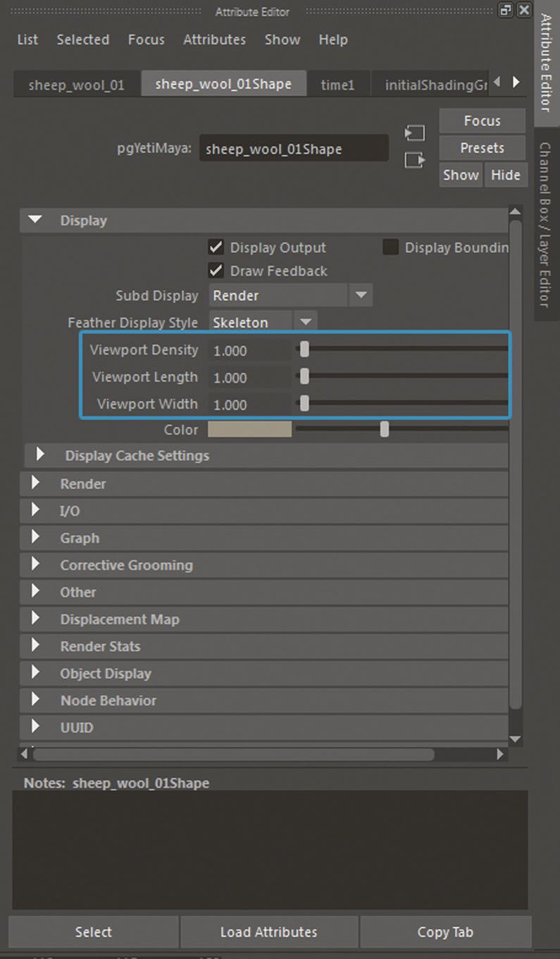Click the show input connections icon
Viewport: 560px width, 959px height.
[415, 133]
